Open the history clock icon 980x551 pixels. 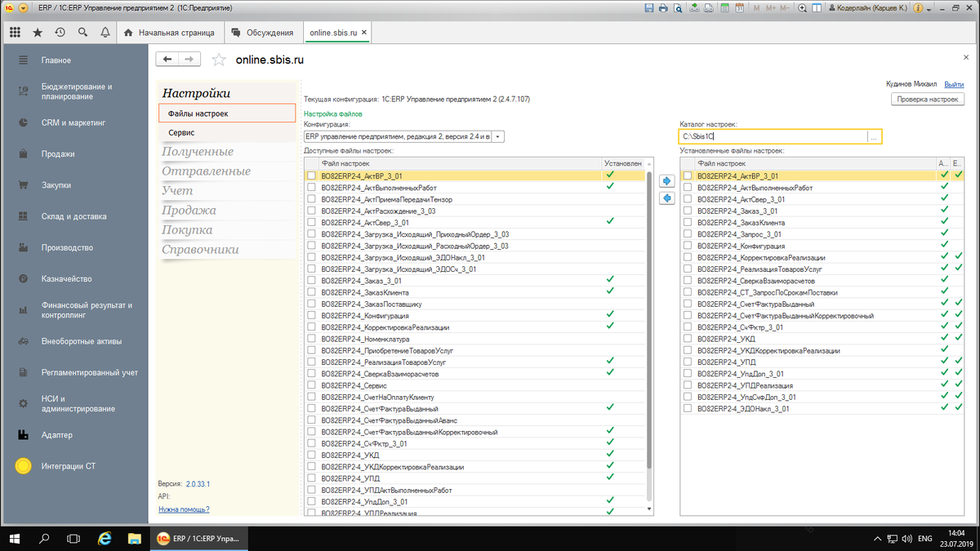coord(60,33)
